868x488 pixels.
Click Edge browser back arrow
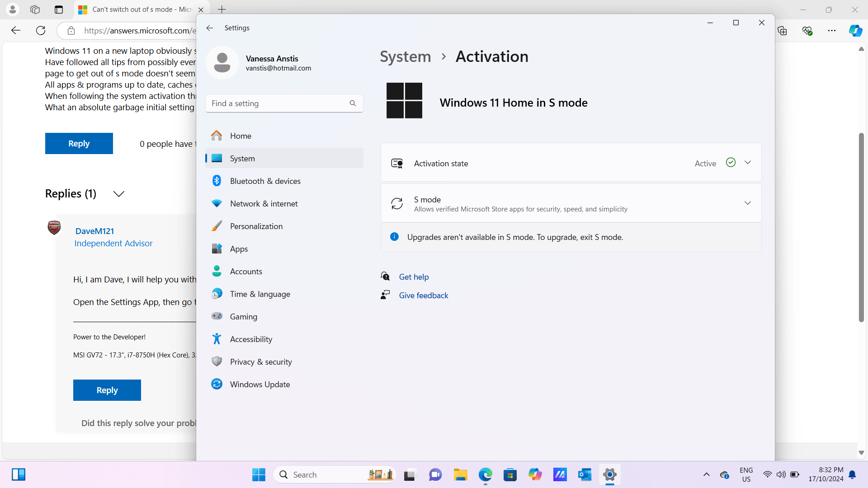(16, 30)
